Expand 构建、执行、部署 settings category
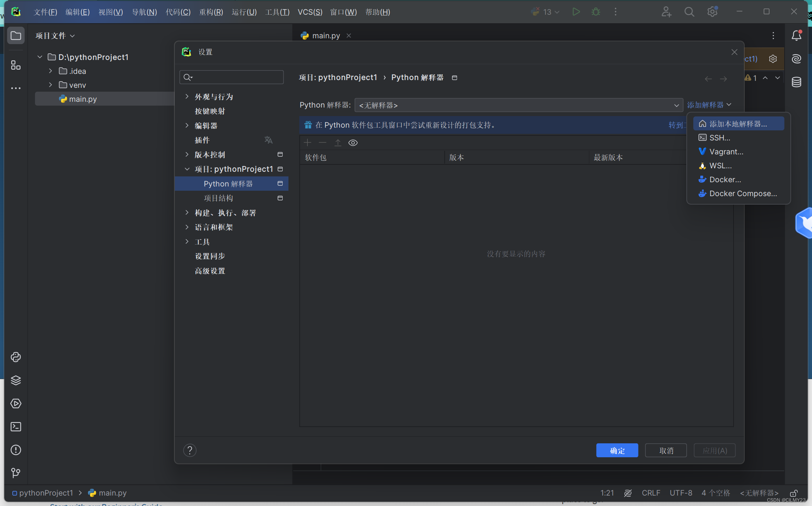Screen dimensions: 812x506 [x=187, y=212]
